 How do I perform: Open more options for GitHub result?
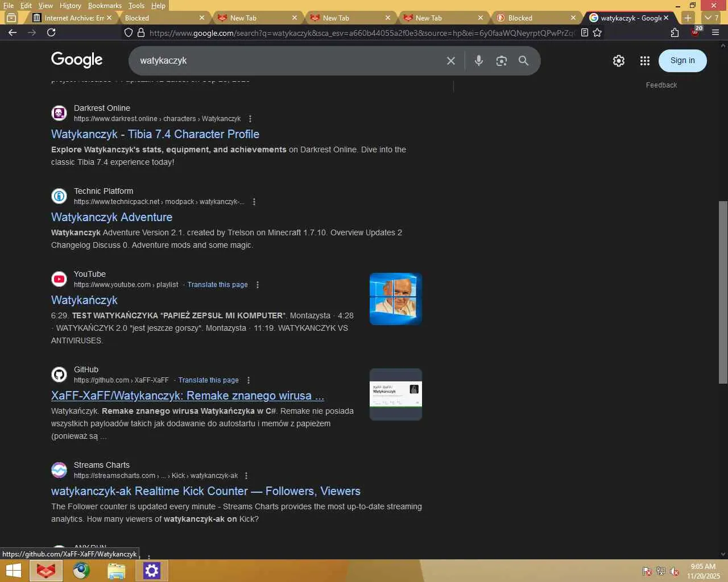click(249, 380)
